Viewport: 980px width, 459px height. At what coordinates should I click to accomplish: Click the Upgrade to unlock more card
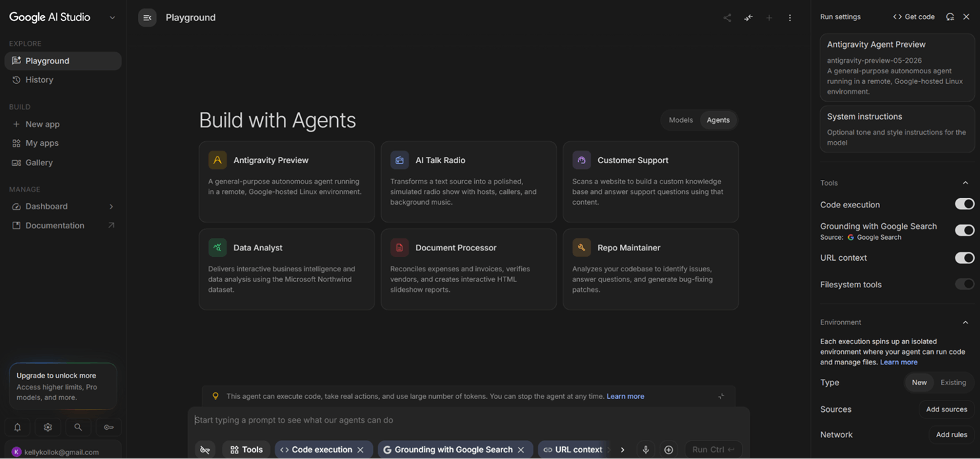pos(63,386)
